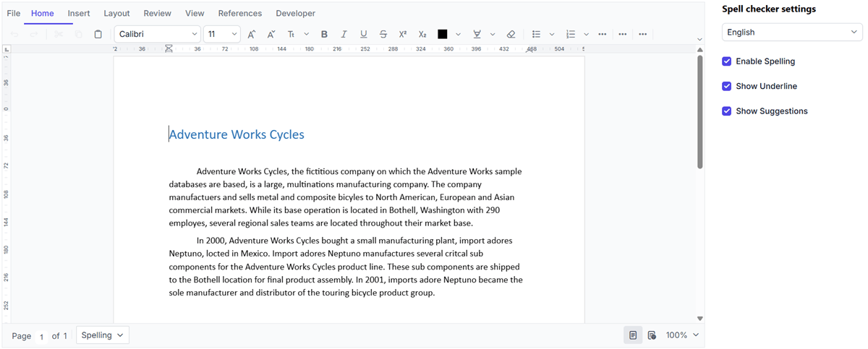
Task: Switch to the Layout tab
Action: pos(116,13)
